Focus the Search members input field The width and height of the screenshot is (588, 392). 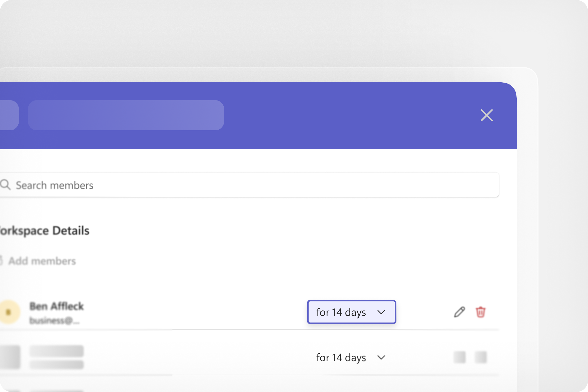coord(250,185)
